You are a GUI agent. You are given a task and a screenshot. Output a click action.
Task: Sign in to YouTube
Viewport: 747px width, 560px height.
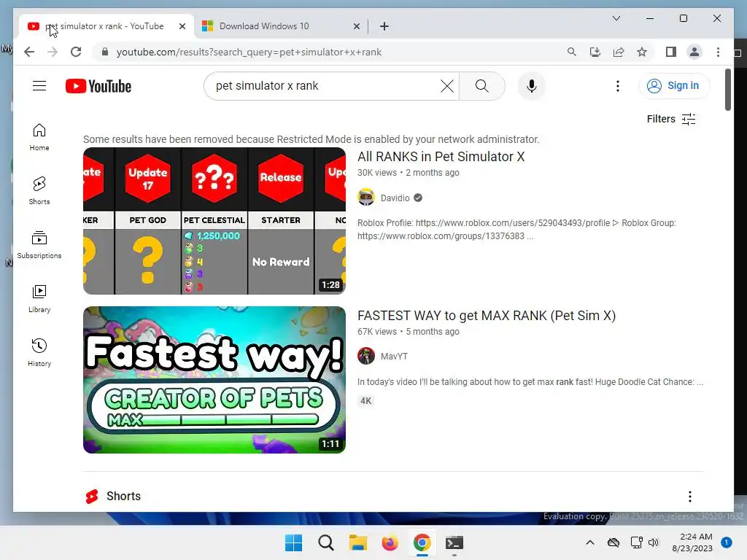pyautogui.click(x=673, y=86)
